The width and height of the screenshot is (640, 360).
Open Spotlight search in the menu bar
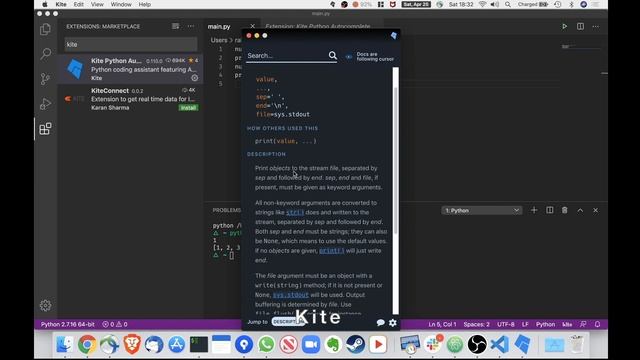[x=507, y=4]
